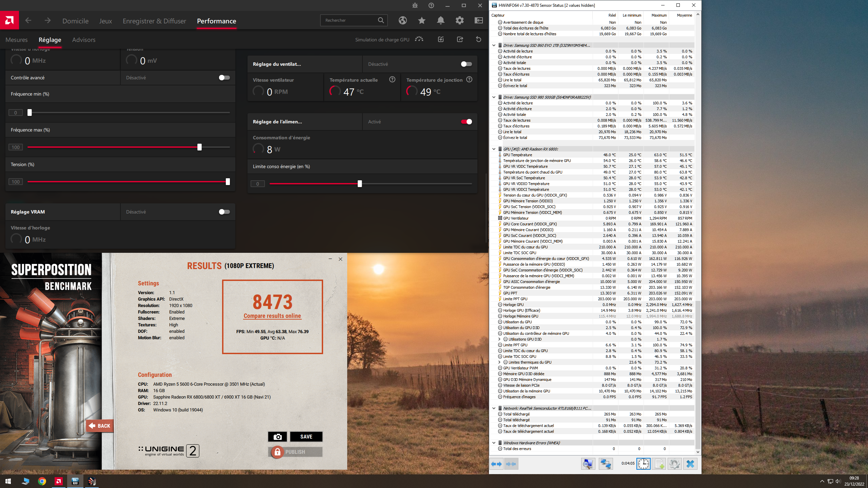Start the GPU load simulation icon
Viewport: 868px width, 488px height.
419,39
